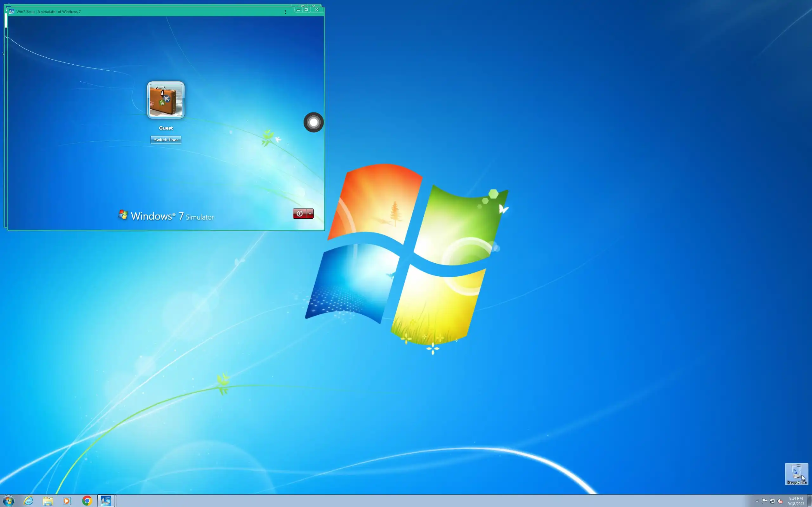Open the three-dot menu in Win7 Simu title bar
Viewport: 812px width, 507px height.
pos(285,12)
